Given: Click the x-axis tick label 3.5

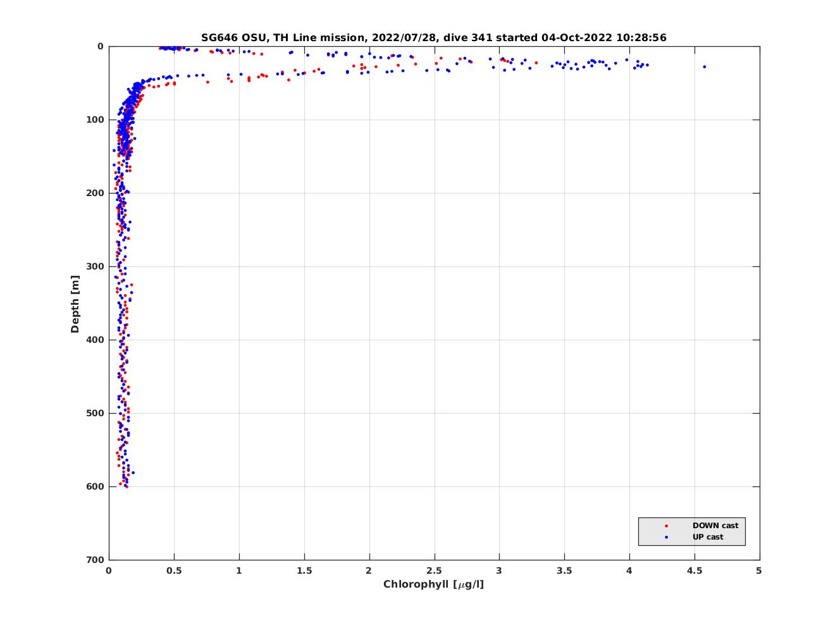Looking at the screenshot, I should (564, 571).
